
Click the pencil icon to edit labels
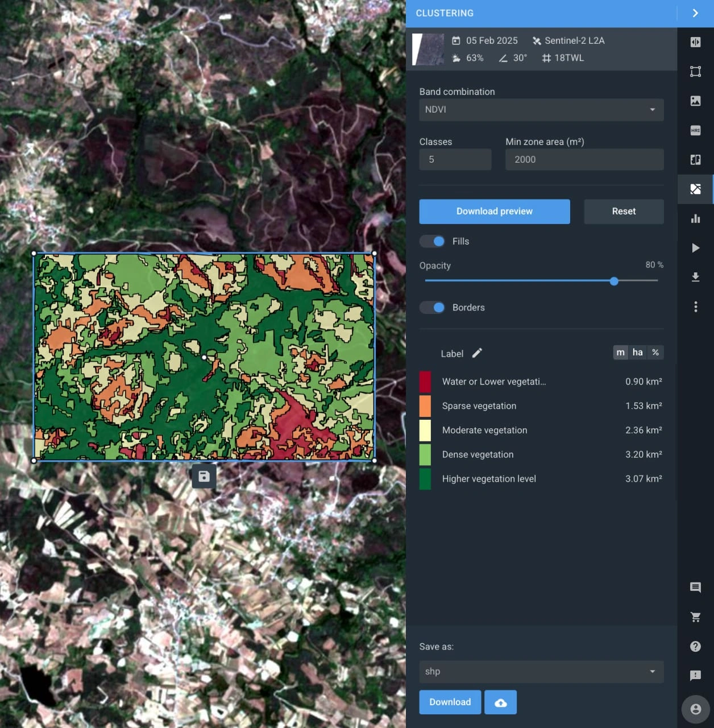477,353
